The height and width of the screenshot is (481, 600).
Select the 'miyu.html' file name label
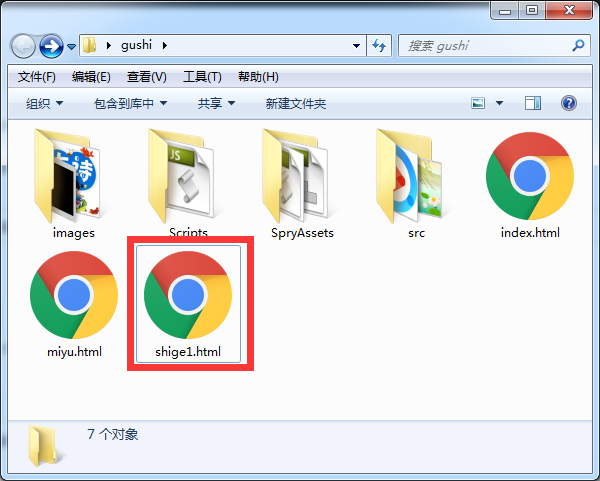(74, 352)
